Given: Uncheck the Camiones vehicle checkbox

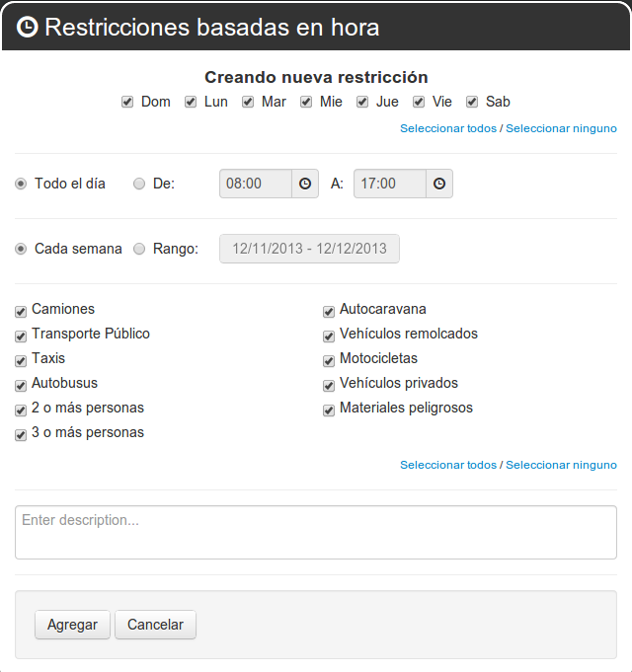Looking at the screenshot, I should (x=21, y=311).
